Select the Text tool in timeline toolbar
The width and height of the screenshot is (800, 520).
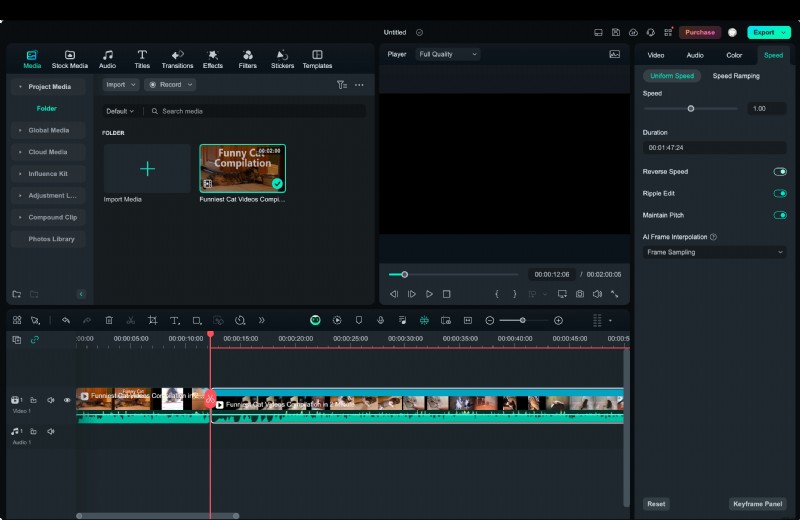click(x=174, y=320)
